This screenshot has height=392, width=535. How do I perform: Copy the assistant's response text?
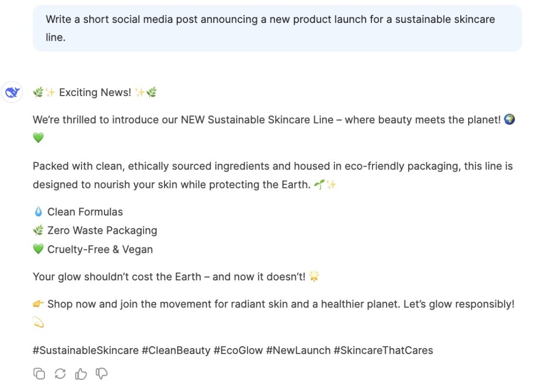(39, 373)
